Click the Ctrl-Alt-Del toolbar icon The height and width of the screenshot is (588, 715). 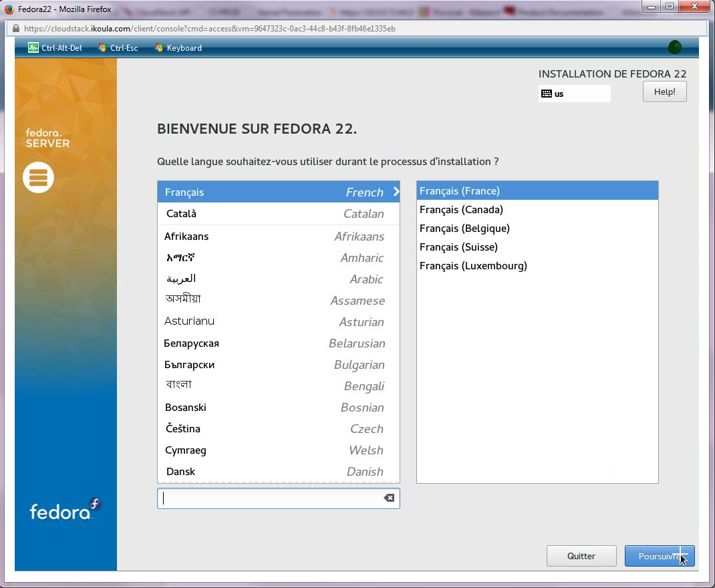coord(32,47)
